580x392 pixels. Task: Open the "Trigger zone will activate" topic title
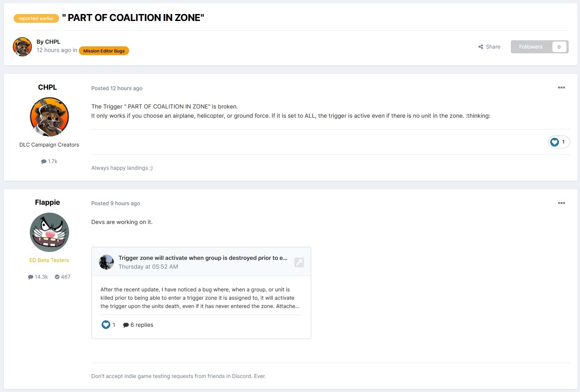203,258
